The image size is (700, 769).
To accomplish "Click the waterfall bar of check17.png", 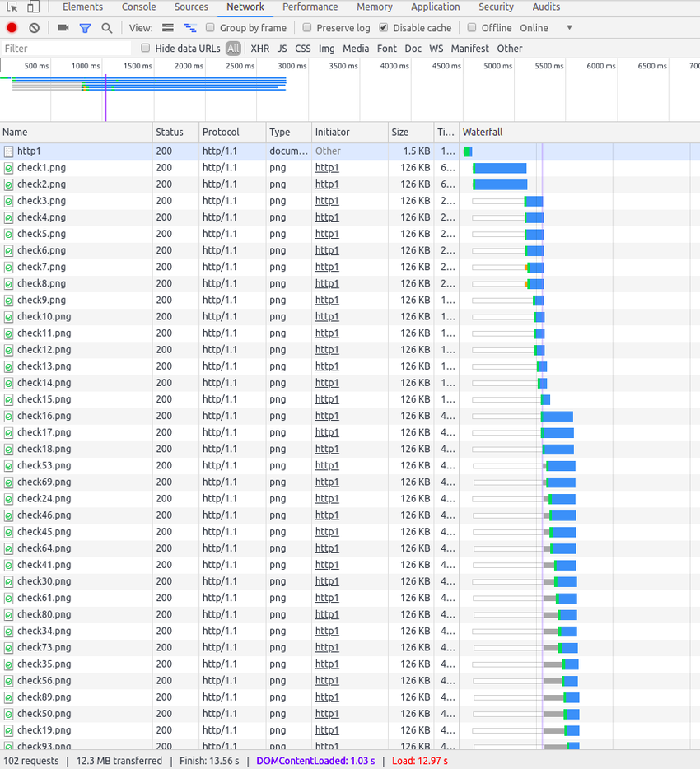I will coord(558,433).
